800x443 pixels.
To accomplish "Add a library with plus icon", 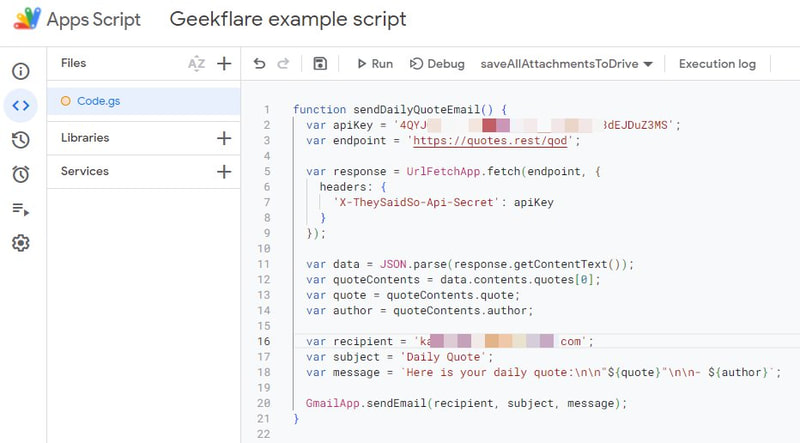I will coord(224,138).
